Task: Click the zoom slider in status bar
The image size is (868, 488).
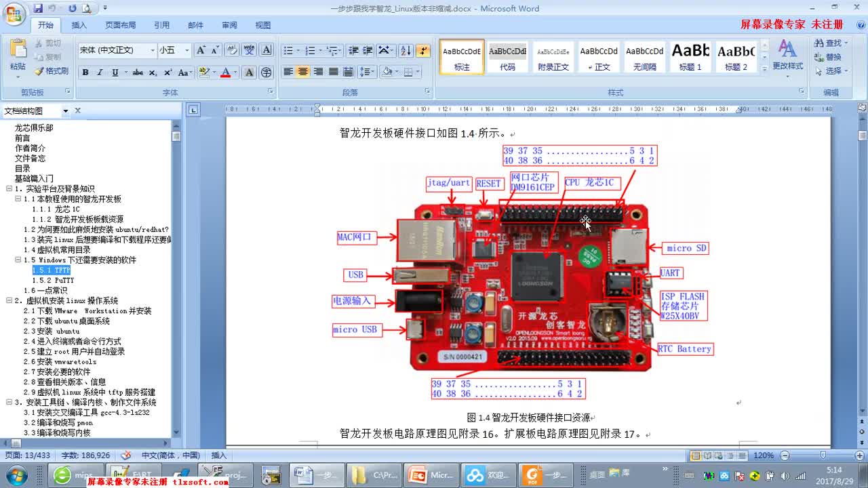Action: 823,455
